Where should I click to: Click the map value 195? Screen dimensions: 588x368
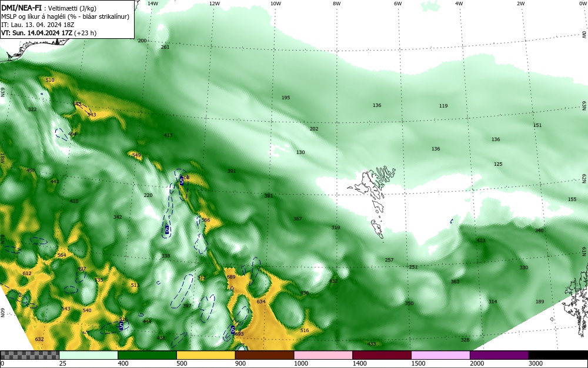286,98
